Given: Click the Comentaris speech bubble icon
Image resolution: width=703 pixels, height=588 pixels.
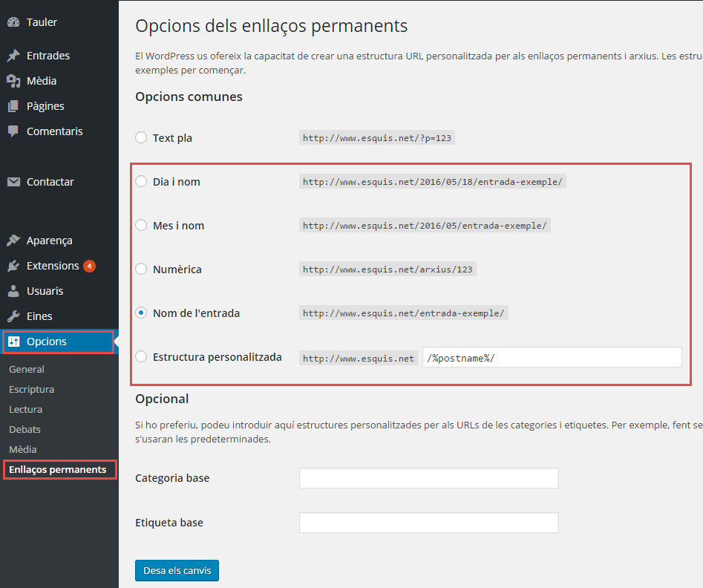Looking at the screenshot, I should 13,131.
